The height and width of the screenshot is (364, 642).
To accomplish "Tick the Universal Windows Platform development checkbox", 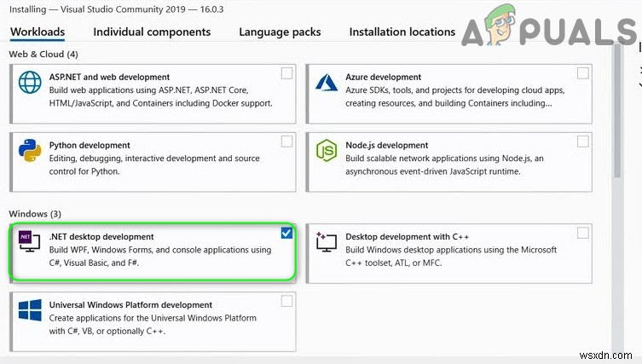I will [286, 301].
